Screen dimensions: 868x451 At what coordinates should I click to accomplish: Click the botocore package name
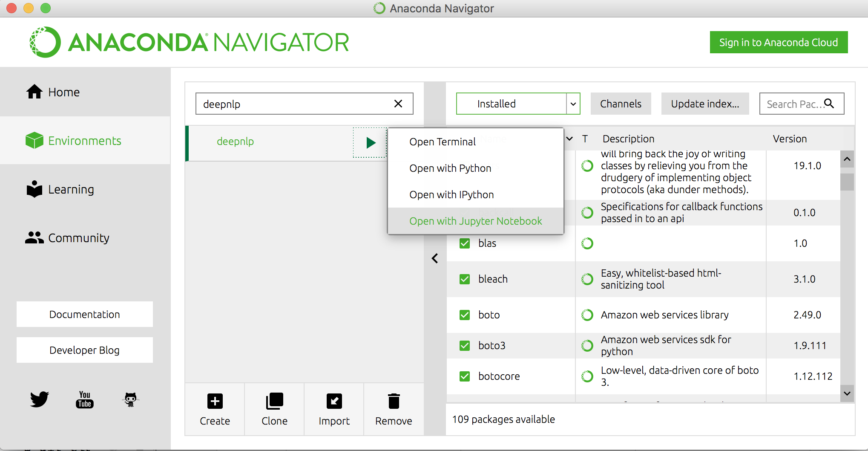click(x=499, y=376)
